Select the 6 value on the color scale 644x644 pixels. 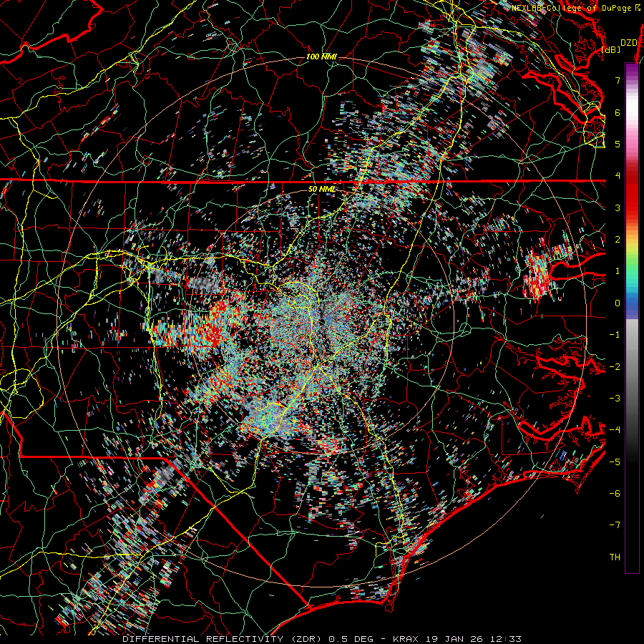click(618, 112)
